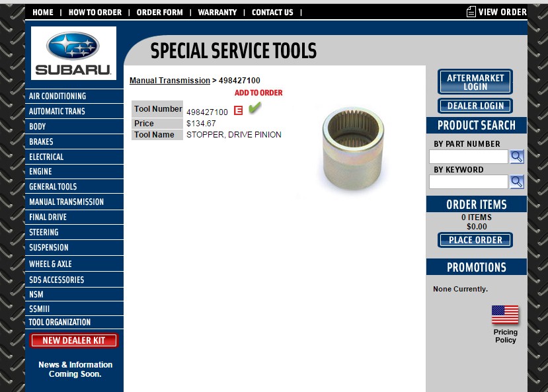
Task: Click the Pricing Policy link text
Action: tap(505, 336)
